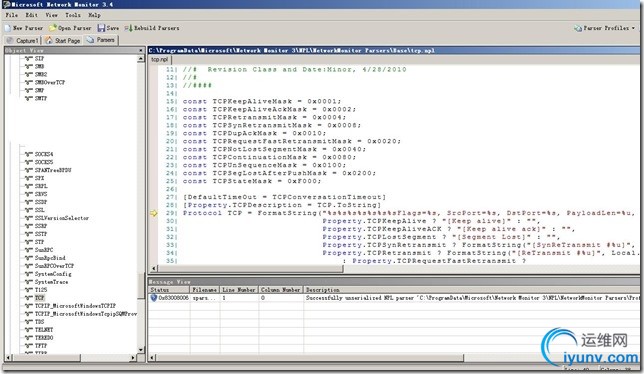Select the SPX tree item
The height and width of the screenshot is (374, 644).
[39, 178]
